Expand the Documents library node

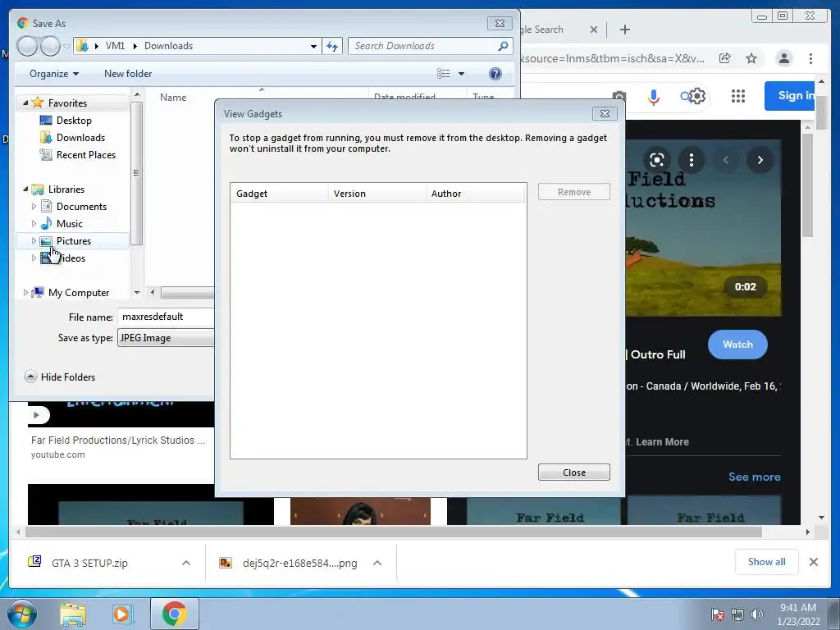point(34,206)
